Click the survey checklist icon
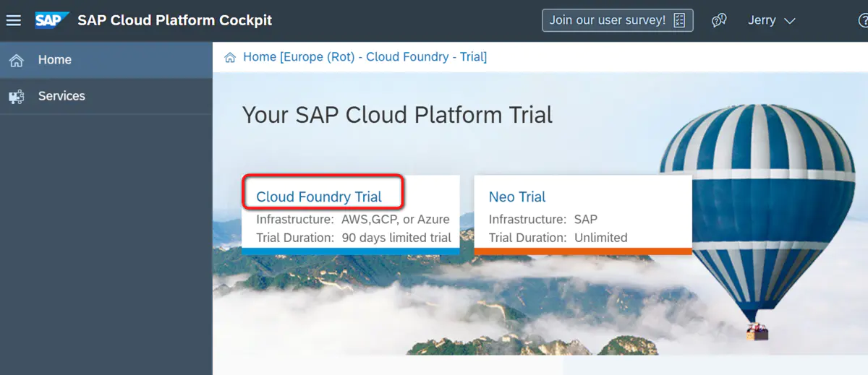The height and width of the screenshot is (375, 868). (679, 20)
